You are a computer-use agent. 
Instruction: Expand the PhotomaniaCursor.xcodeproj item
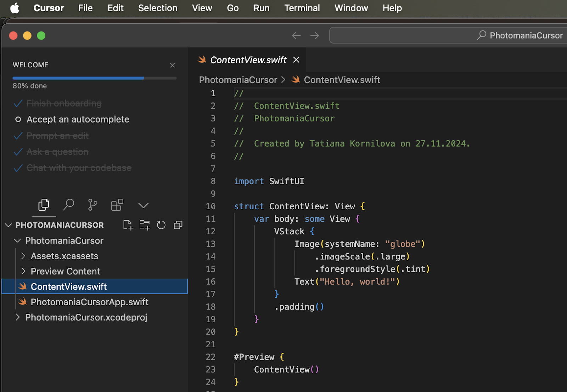pyautogui.click(x=86, y=317)
